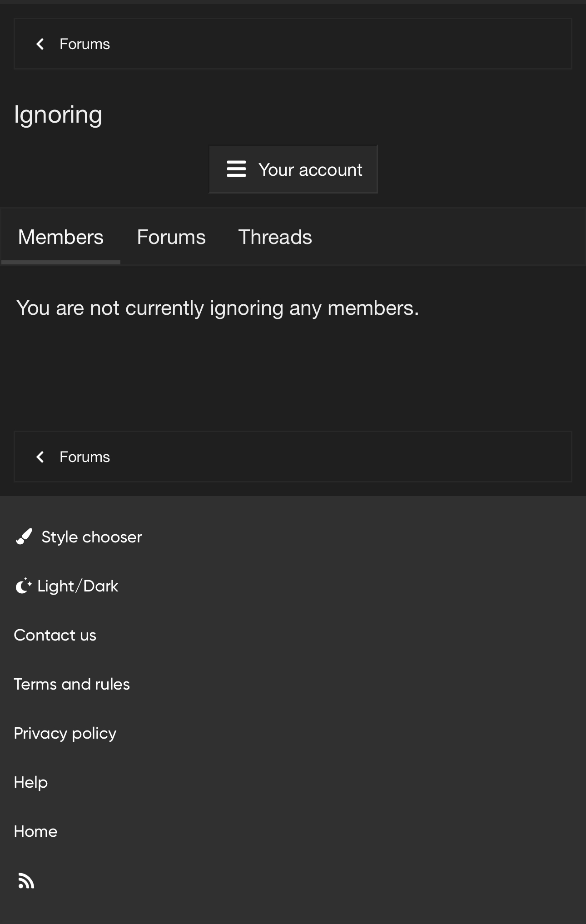Click the RSS feed icon
Viewport: 586px width, 924px height.
click(x=26, y=881)
